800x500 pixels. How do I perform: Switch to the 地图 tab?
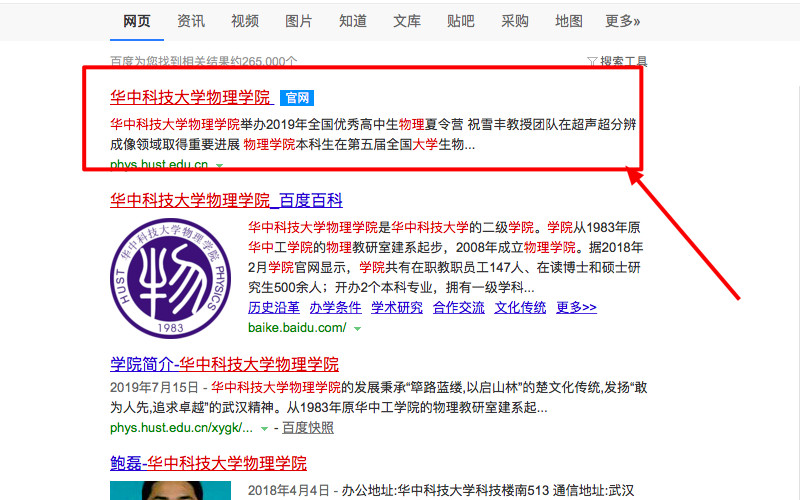[569, 21]
